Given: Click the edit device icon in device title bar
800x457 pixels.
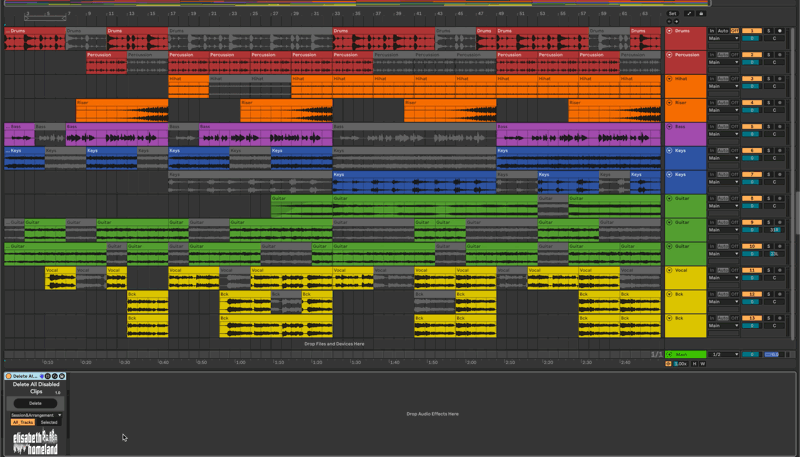Looking at the screenshot, I should click(48, 376).
